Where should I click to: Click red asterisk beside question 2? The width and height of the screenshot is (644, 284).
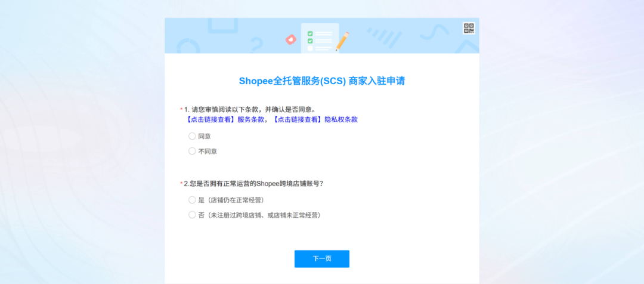[181, 184]
